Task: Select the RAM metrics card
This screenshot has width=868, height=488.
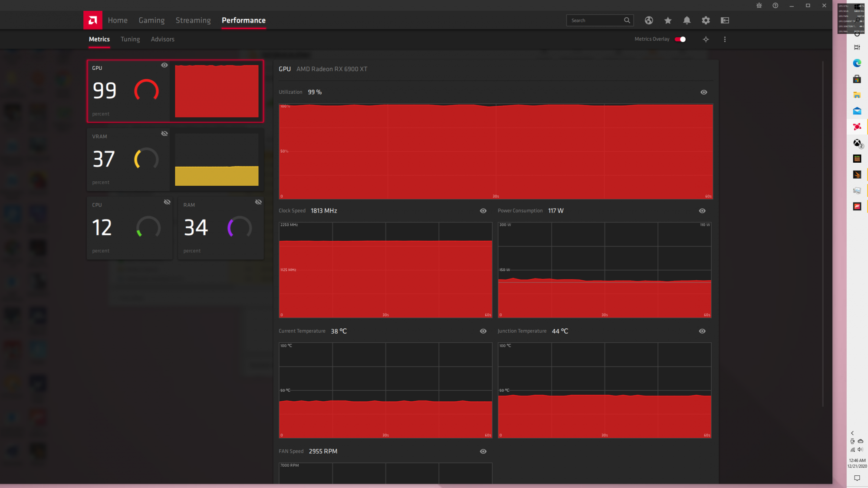Action: click(220, 228)
